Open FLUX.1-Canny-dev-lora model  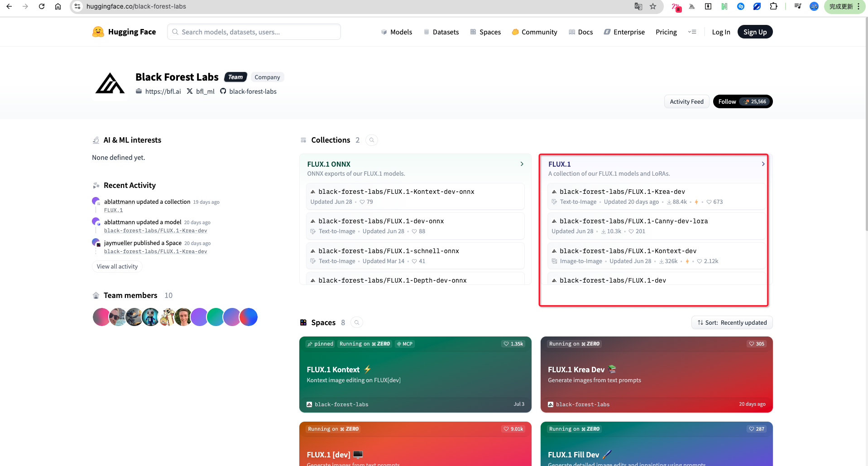click(x=657, y=226)
